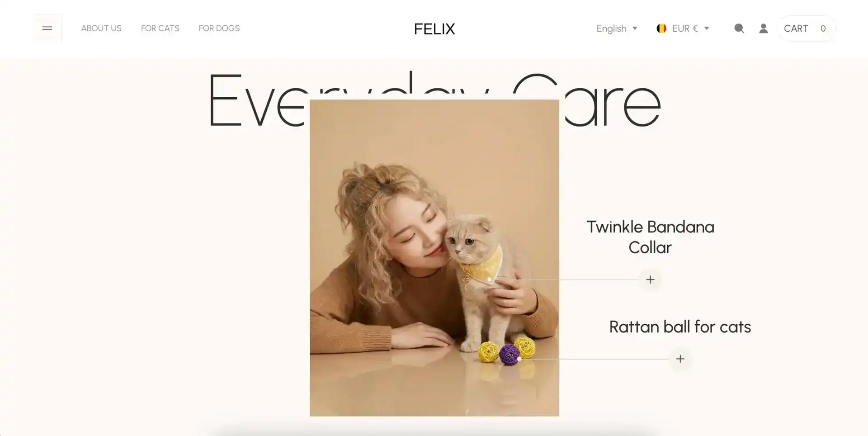Click the Twinkle Bandana Collar label
The height and width of the screenshot is (436, 868).
pyautogui.click(x=650, y=237)
